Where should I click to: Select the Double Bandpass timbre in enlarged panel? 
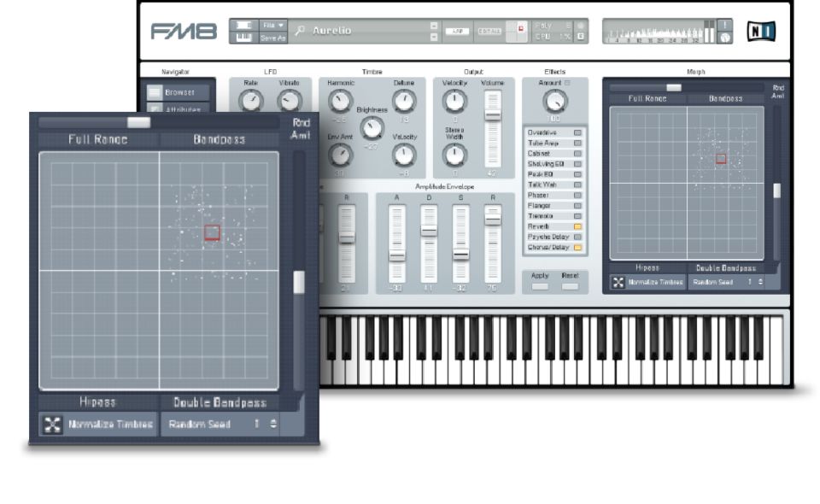[220, 402]
